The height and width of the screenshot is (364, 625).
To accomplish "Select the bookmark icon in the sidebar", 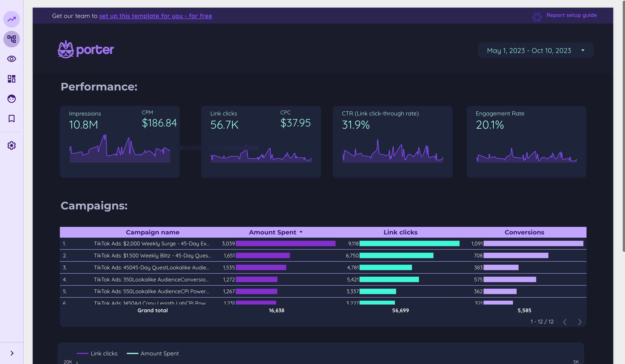I will [x=11, y=119].
